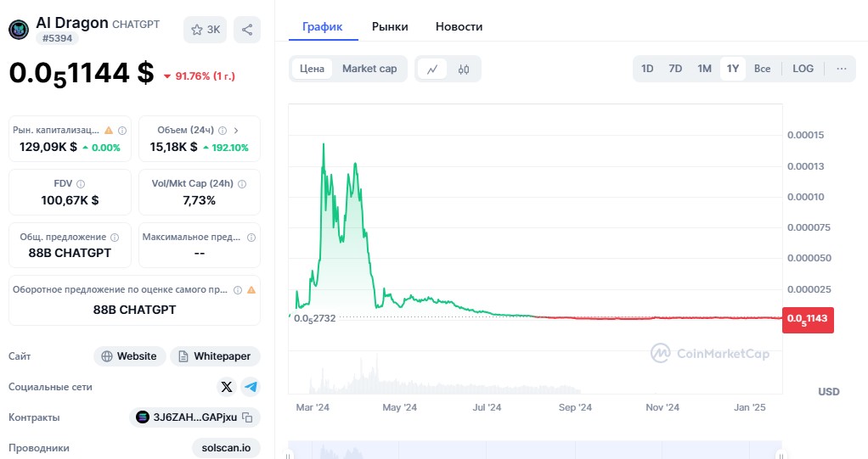This screenshot has height=459, width=868.
Task: Open the Whitepaper link
Action: (x=215, y=356)
